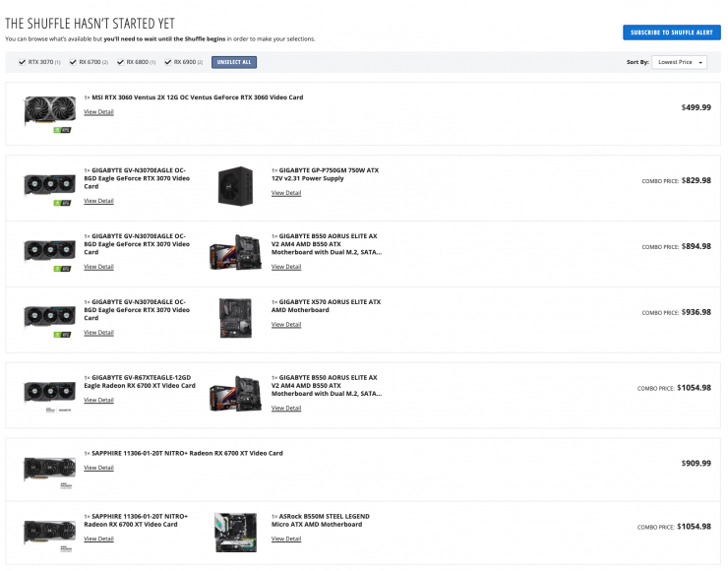728x571 pixels.
Task: Click the $936.98 combo price
Action: click(x=696, y=313)
